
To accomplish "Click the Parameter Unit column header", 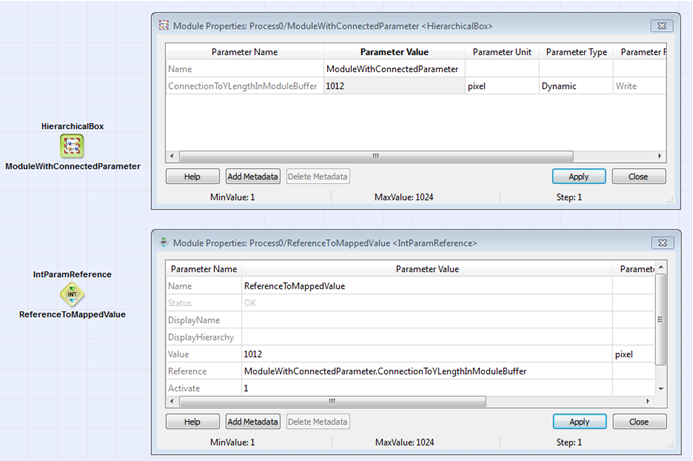I will click(501, 52).
